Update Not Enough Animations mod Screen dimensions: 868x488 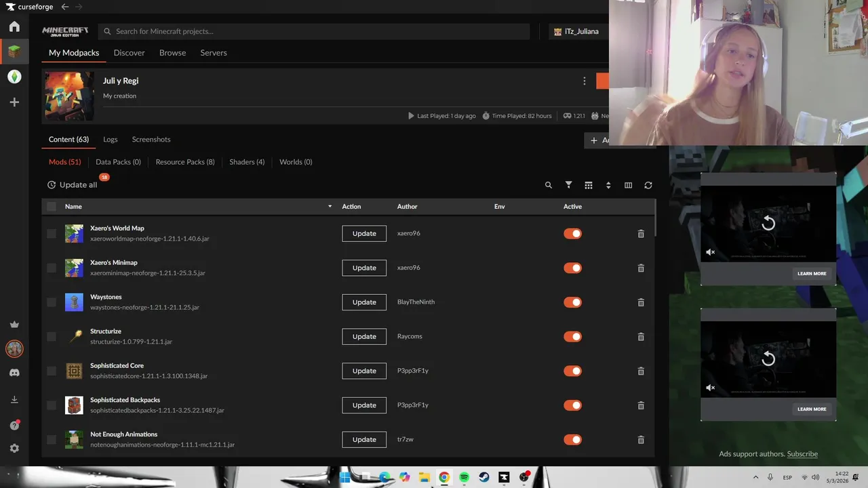[364, 440]
